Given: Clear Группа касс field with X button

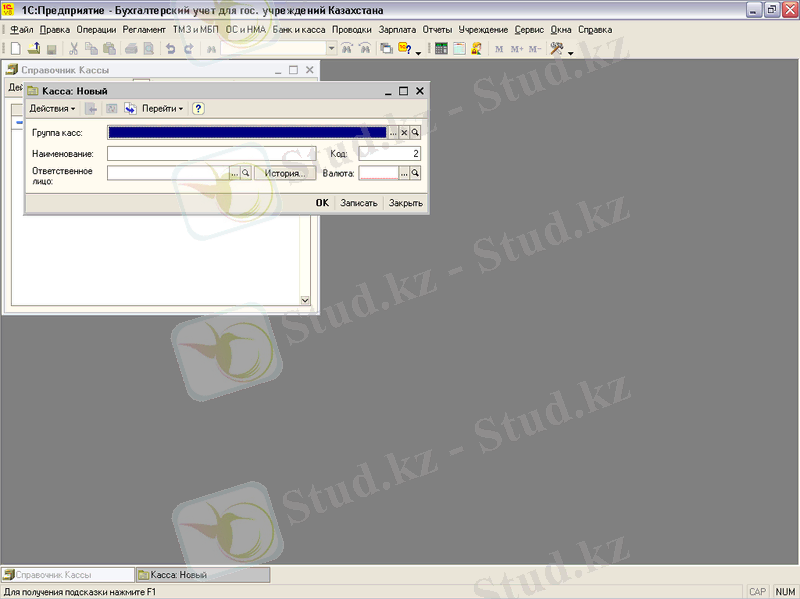Looking at the screenshot, I should [404, 133].
